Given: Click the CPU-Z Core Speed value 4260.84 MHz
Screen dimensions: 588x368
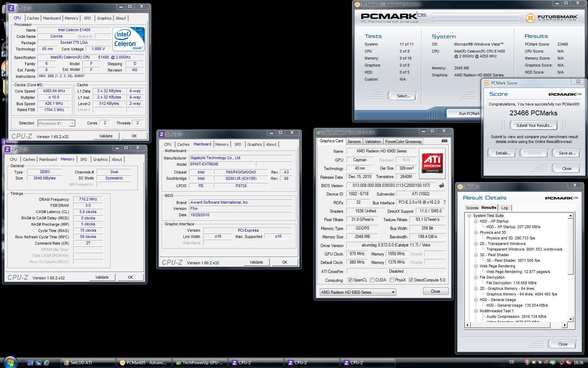Looking at the screenshot, I should [54, 91].
